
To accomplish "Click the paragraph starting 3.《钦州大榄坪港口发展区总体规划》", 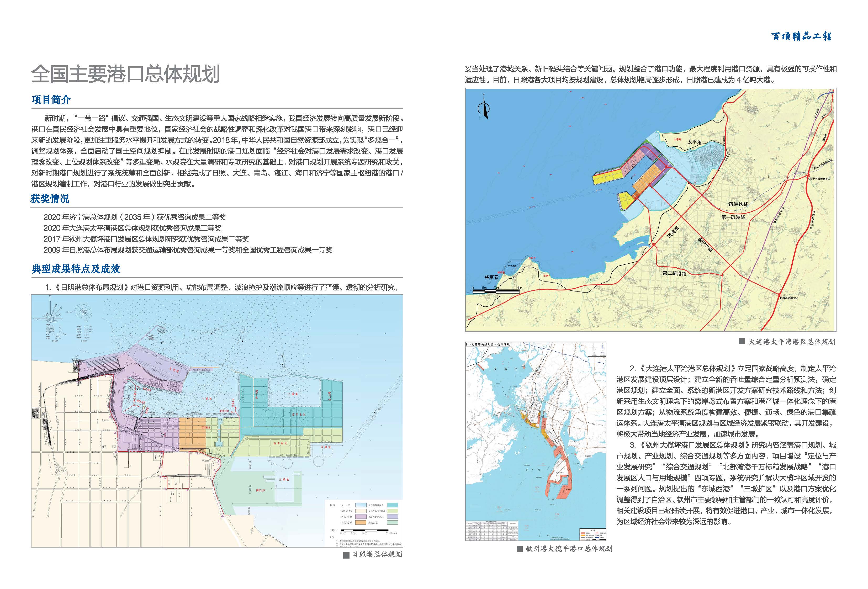I will 726,483.
